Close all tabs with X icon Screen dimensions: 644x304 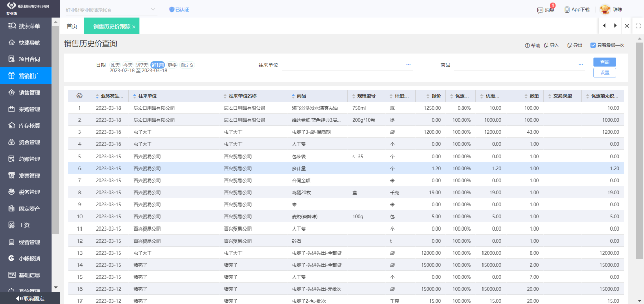[x=627, y=26]
